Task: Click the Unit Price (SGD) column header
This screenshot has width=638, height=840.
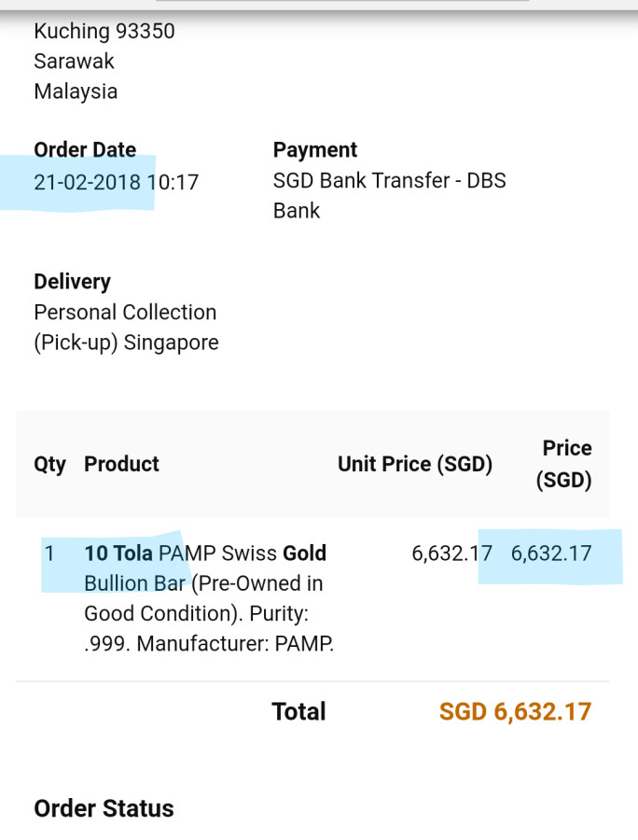Action: pos(415,465)
